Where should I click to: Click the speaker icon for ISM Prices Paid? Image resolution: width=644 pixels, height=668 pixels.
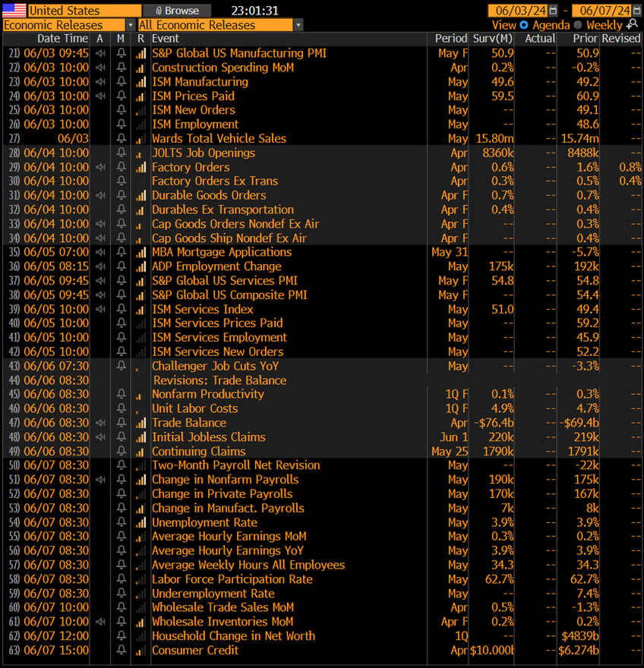100,96
